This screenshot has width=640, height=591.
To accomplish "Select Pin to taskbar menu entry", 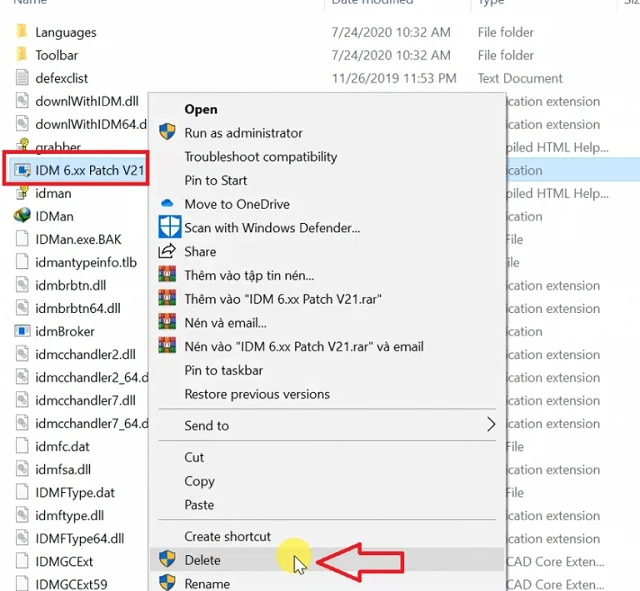I will (x=223, y=370).
